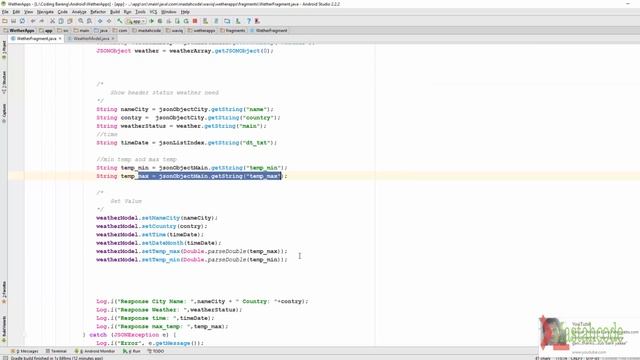Open the Run tool window
The width and height of the screenshot is (640, 360).
tap(132, 351)
